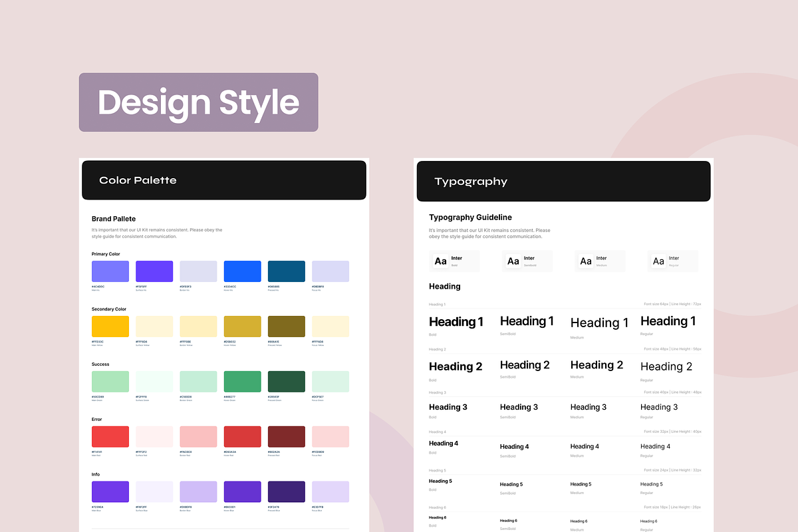
Task: Click the Heading 4 Regular sample
Action: [655, 447]
